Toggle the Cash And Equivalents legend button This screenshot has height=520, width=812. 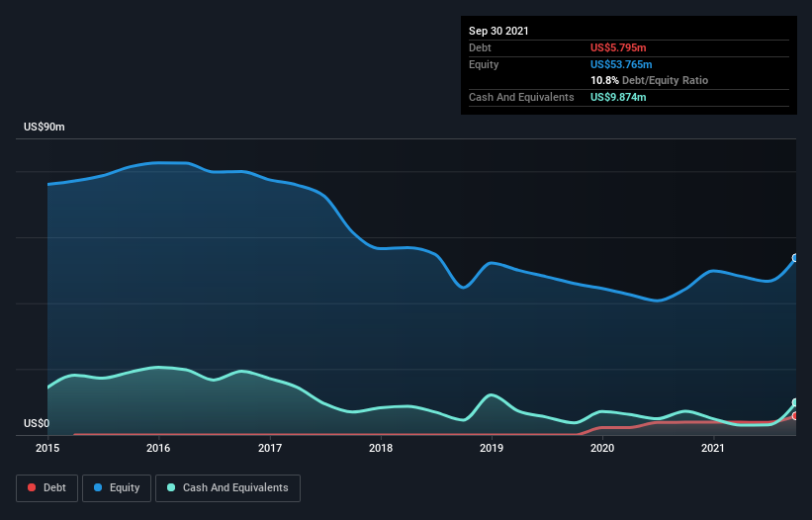click(227, 488)
